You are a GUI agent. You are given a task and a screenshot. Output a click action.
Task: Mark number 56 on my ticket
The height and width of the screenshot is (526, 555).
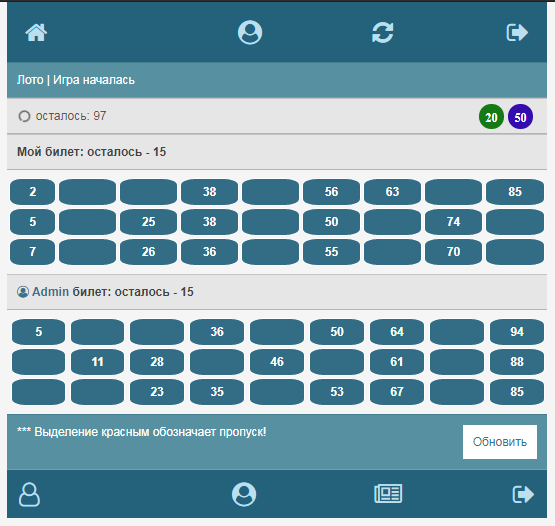click(331, 192)
